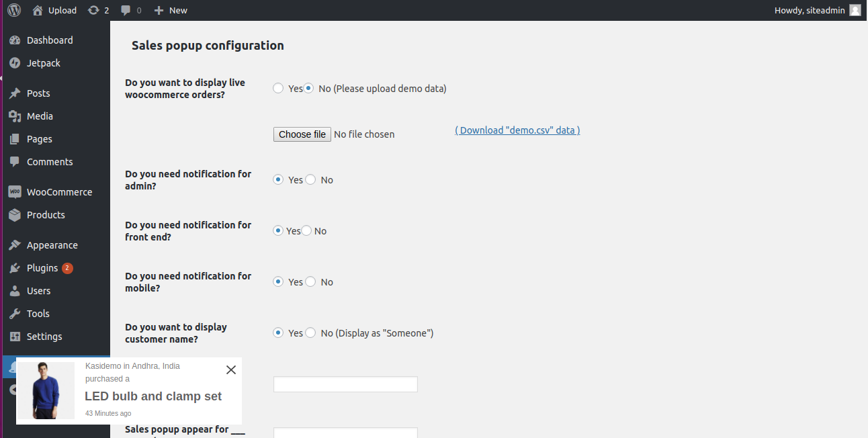This screenshot has height=438, width=868.
Task: Click the WooCommerce icon in sidebar
Action: click(x=15, y=192)
